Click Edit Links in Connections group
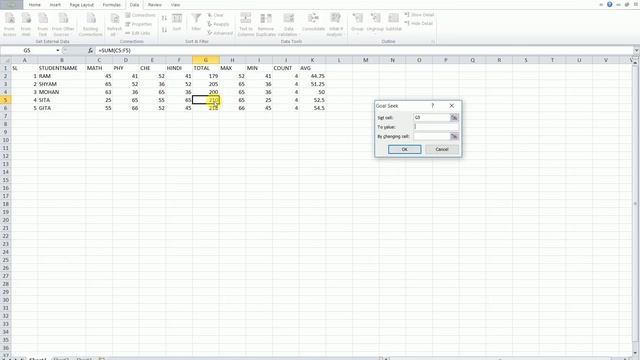This screenshot has height=360, width=640. pos(138,33)
